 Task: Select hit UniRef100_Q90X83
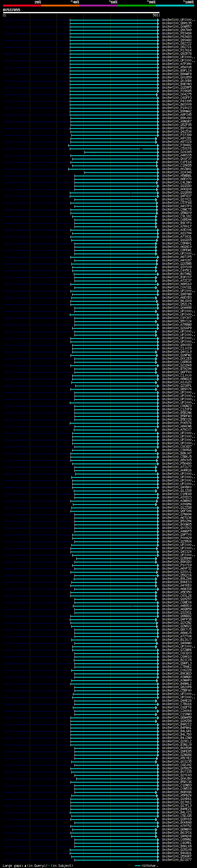[x=176, y=345]
